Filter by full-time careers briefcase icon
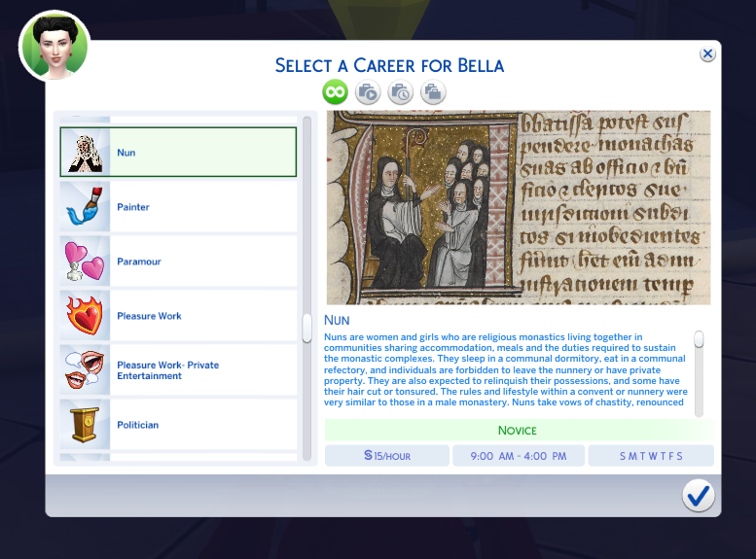This screenshot has width=756, height=559. (x=368, y=91)
